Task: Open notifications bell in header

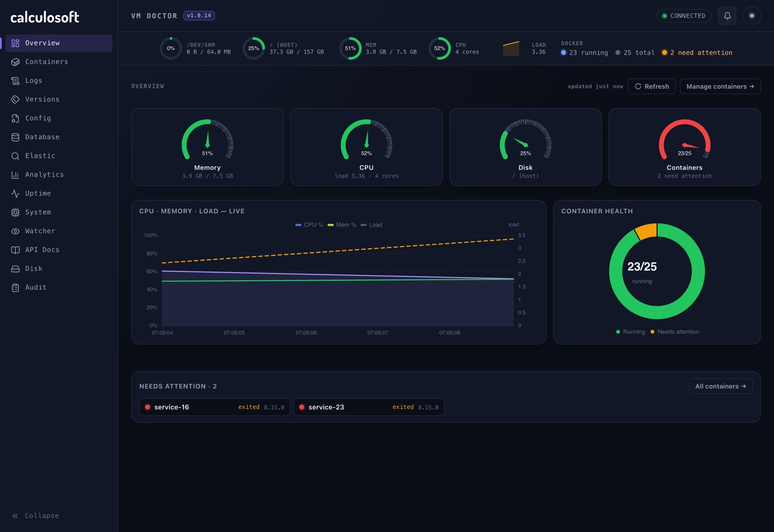Action: 727,16
